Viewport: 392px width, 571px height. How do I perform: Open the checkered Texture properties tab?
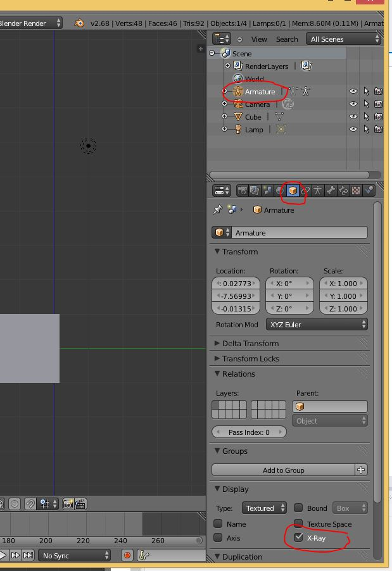(356, 191)
